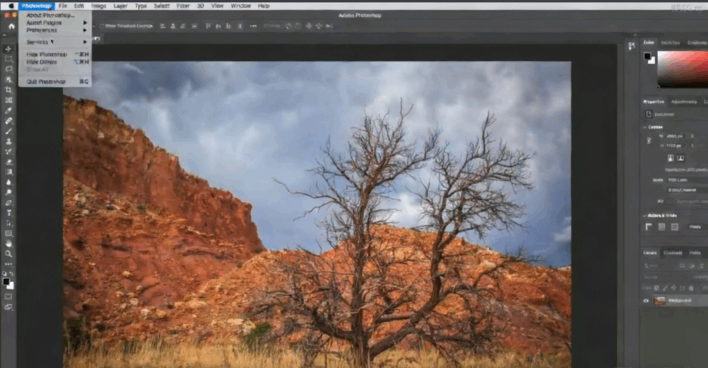Select the Horizontal Type tool
Viewport: 708px width, 368px height.
point(8,213)
